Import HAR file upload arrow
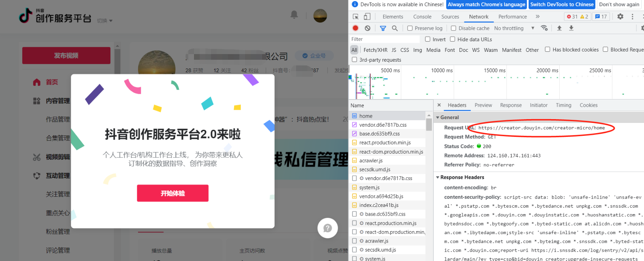This screenshot has width=644, height=261. [559, 28]
